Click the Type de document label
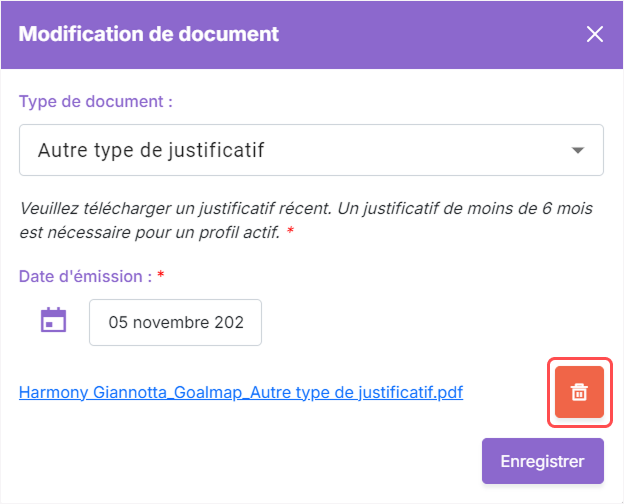Viewport: 624px width, 504px height. (96, 102)
